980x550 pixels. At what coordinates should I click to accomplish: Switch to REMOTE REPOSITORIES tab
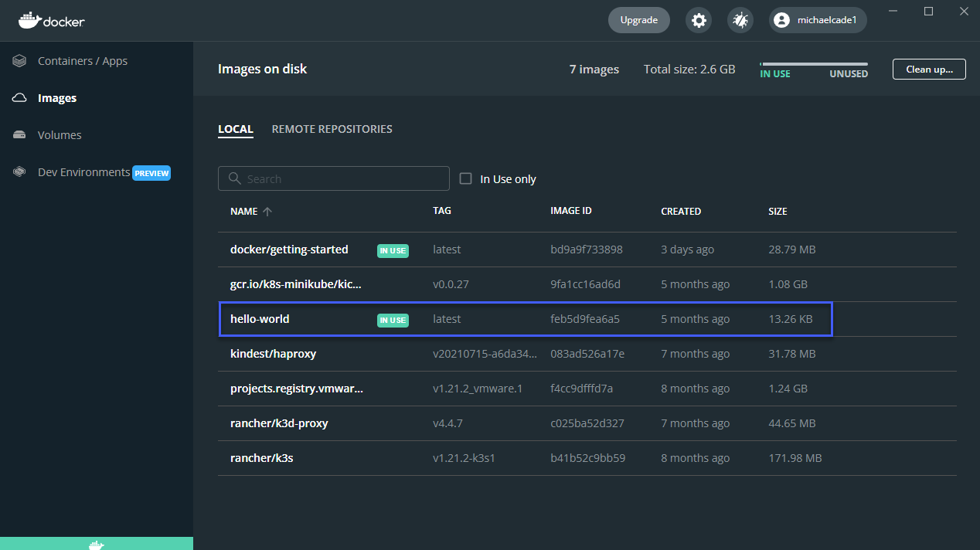pyautogui.click(x=332, y=129)
